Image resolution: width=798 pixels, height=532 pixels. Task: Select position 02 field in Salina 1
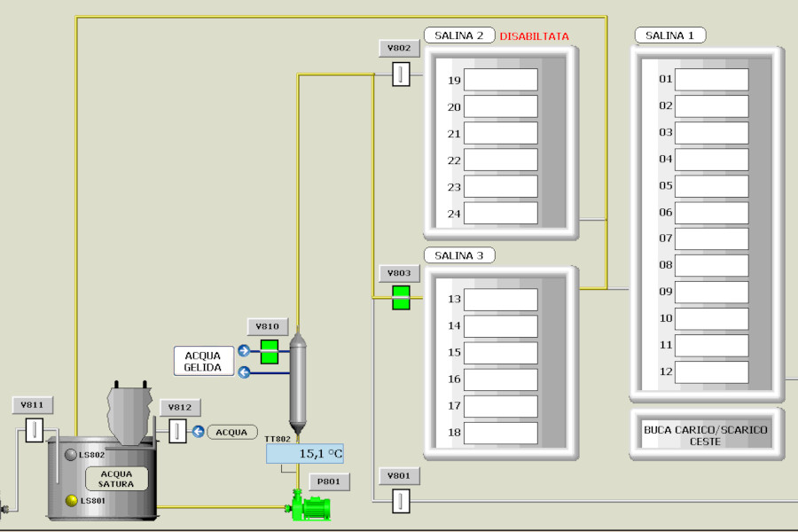711,106
